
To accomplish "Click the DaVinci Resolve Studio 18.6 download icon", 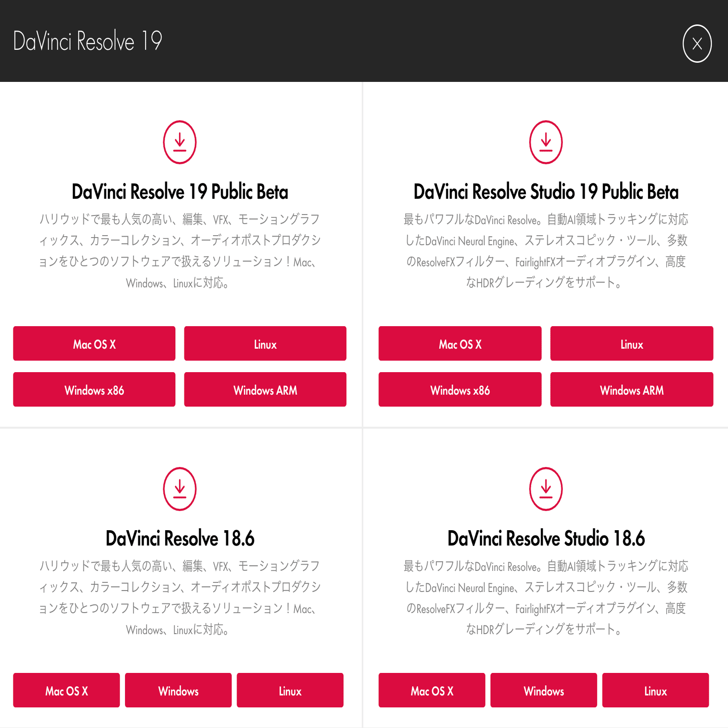I will point(546,489).
